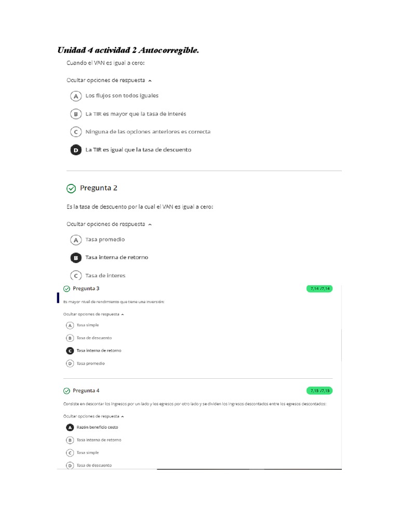This screenshot has width=399, height=532.
Task: Click the 'Pregunta 2' heading
Action: (102, 188)
